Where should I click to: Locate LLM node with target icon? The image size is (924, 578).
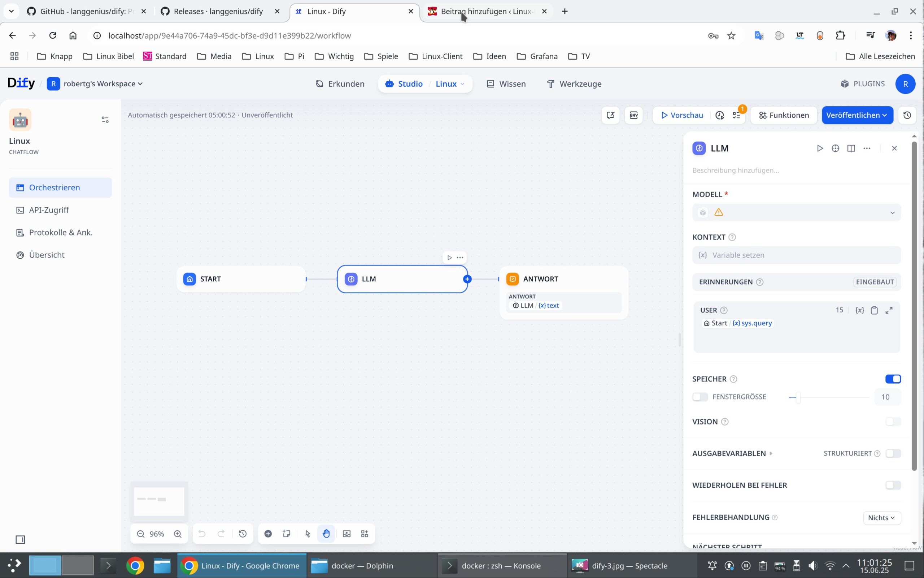coord(835,148)
